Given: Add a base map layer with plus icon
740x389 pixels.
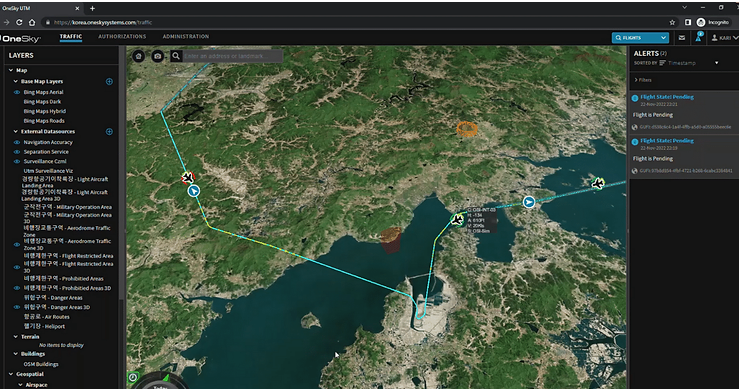Looking at the screenshot, I should point(109,82).
